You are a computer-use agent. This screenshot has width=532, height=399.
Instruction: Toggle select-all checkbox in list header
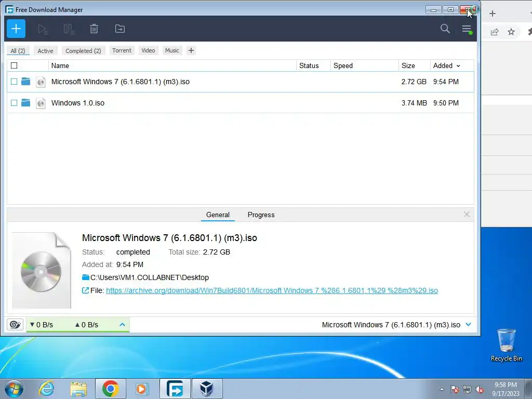point(14,65)
